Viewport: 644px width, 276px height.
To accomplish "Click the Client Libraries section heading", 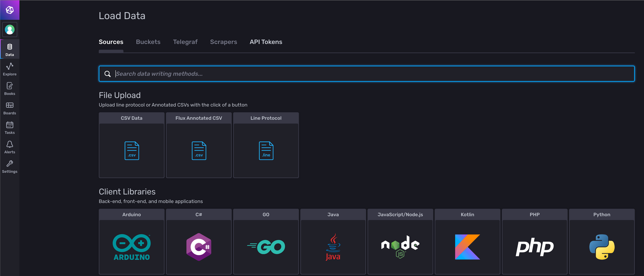I will [x=127, y=192].
